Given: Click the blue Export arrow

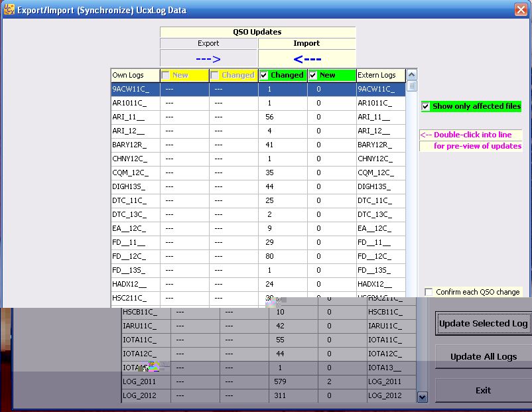Looking at the screenshot, I should click(208, 59).
